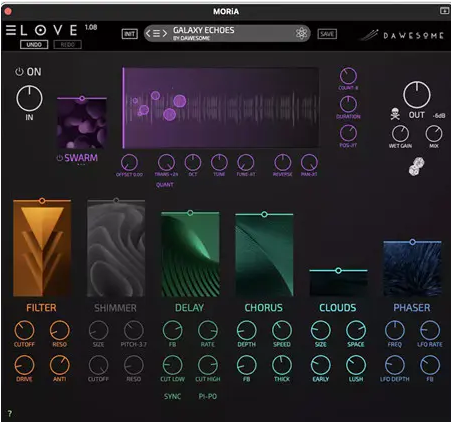Click the -6dB output label
Viewport: 451px width, 422px height.
(439, 116)
